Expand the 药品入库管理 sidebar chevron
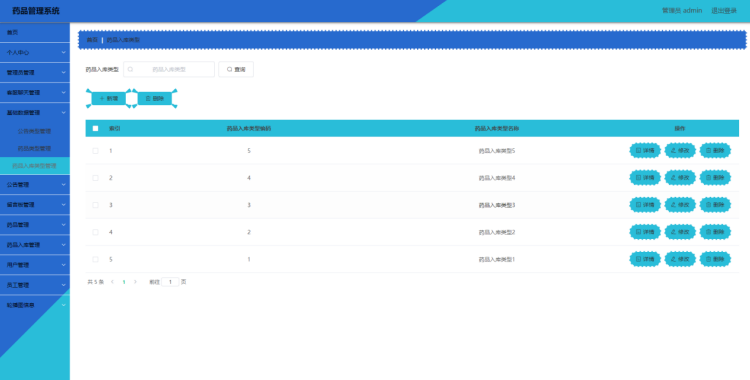The image size is (750, 380). 63,245
